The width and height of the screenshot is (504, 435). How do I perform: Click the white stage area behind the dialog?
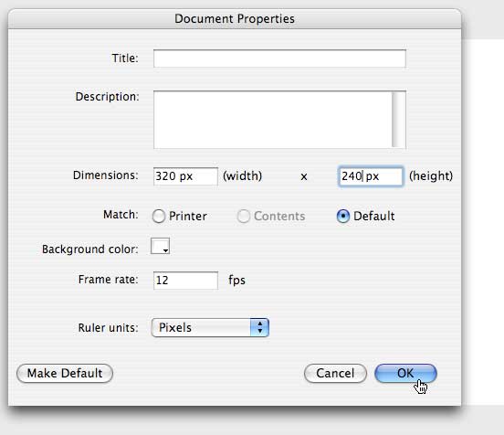(483, 222)
